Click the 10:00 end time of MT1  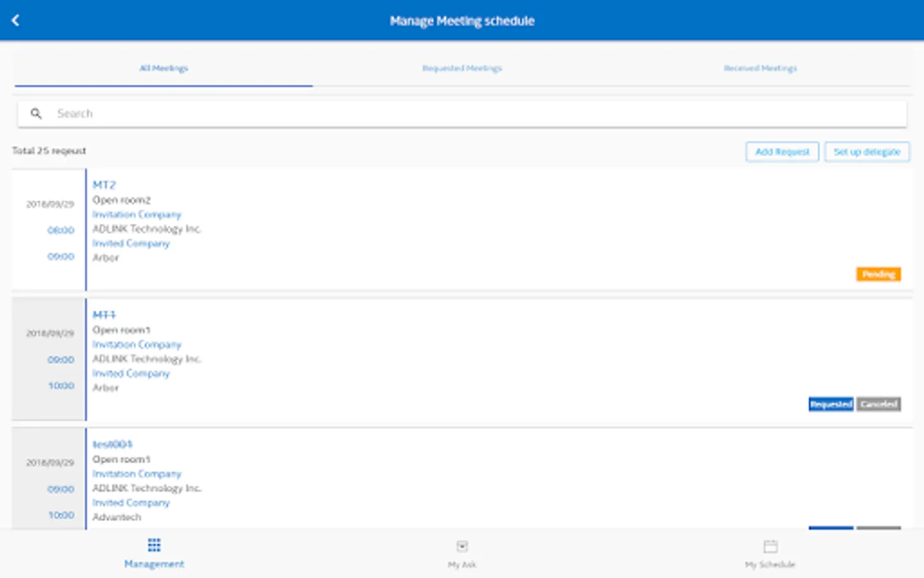(62, 385)
